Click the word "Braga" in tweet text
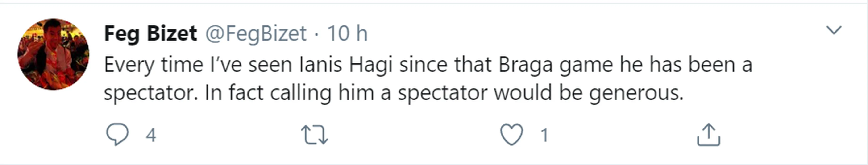Image resolution: width=868 pixels, height=165 pixels. point(525,65)
